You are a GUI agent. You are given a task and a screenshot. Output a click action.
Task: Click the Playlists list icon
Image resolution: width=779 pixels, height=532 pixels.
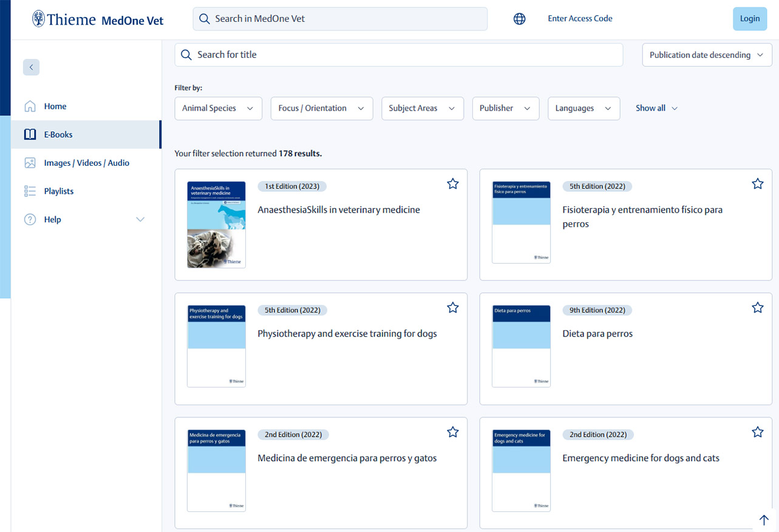coord(30,191)
